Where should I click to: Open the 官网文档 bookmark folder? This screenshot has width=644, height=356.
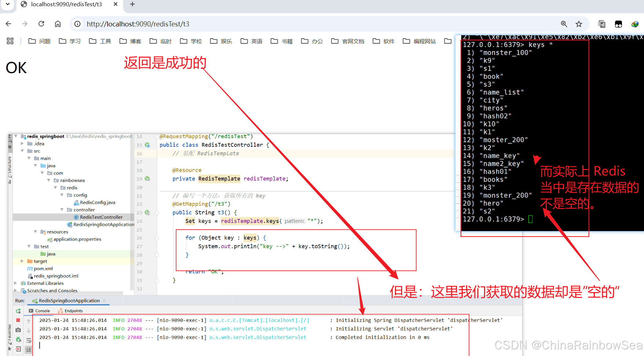pos(348,41)
